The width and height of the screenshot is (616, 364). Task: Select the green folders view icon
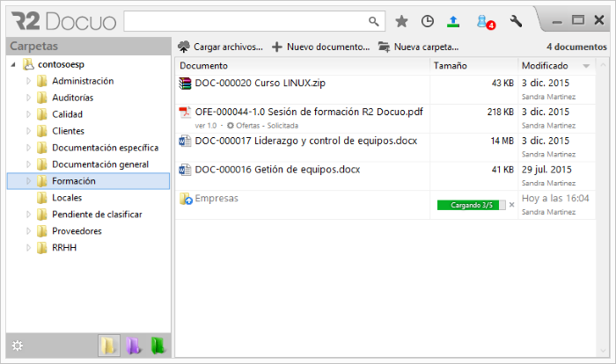(158, 346)
